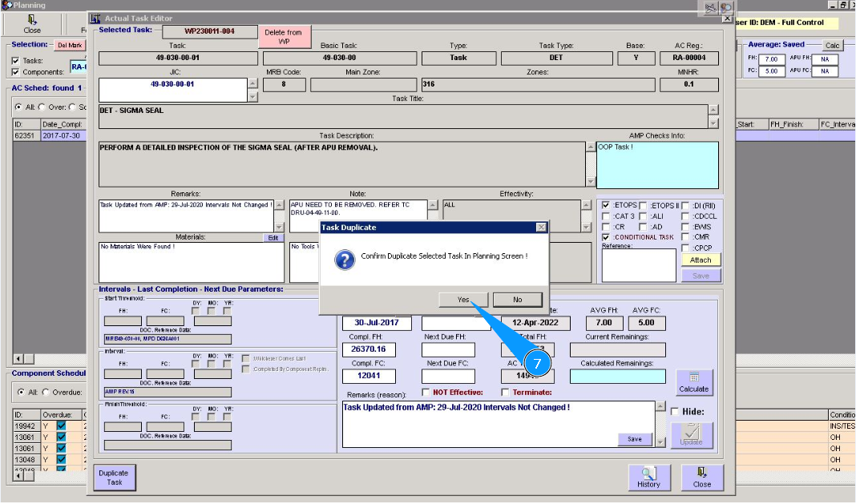The height and width of the screenshot is (504, 856).
Task: Enable CR checkbox
Action: click(x=605, y=227)
